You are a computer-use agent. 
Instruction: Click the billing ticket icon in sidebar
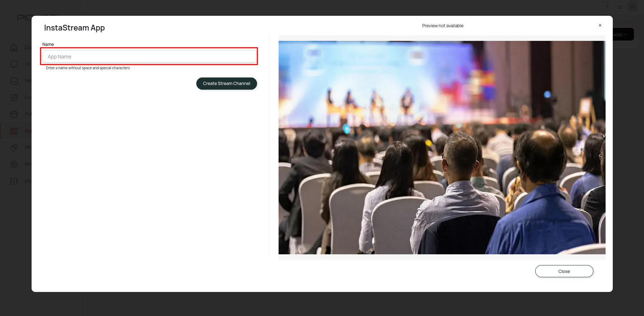(x=14, y=181)
